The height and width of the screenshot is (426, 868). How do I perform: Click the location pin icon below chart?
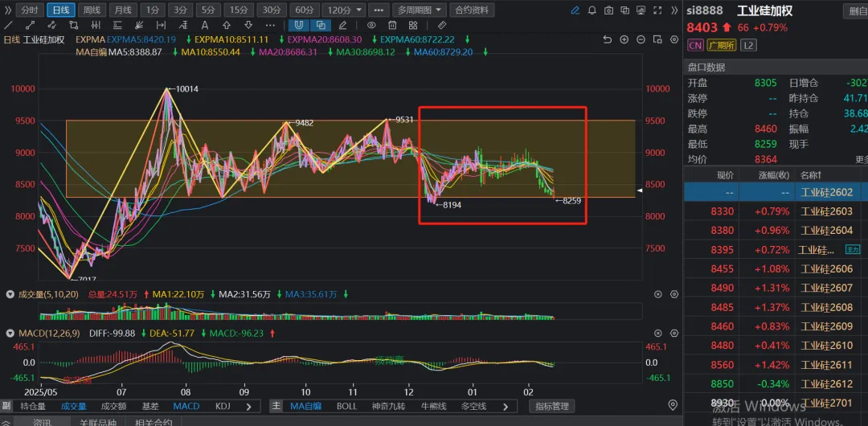(x=674, y=404)
